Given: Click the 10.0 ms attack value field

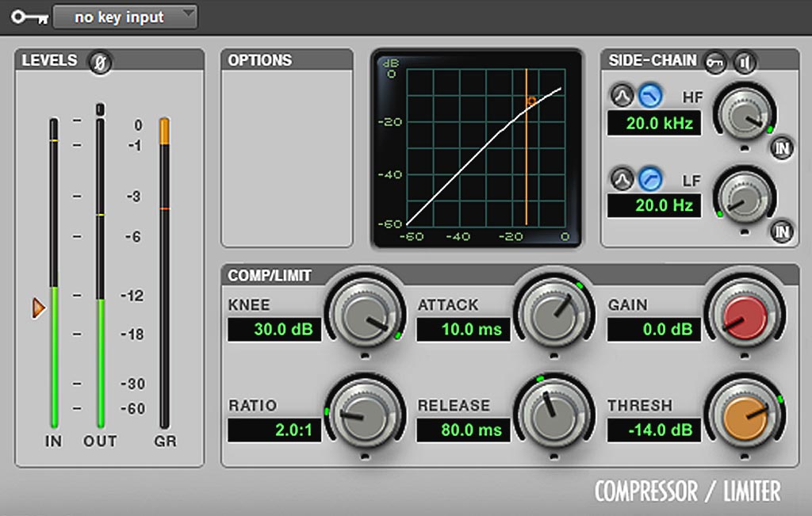Looking at the screenshot, I should point(463,329).
